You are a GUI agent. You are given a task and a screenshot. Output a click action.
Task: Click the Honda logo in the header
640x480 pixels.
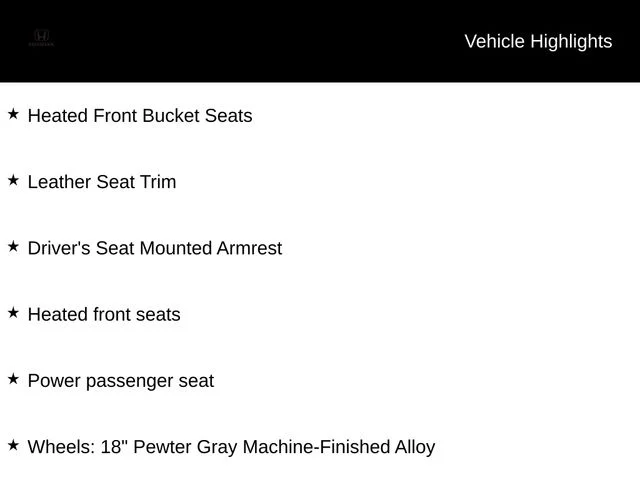pos(41,38)
